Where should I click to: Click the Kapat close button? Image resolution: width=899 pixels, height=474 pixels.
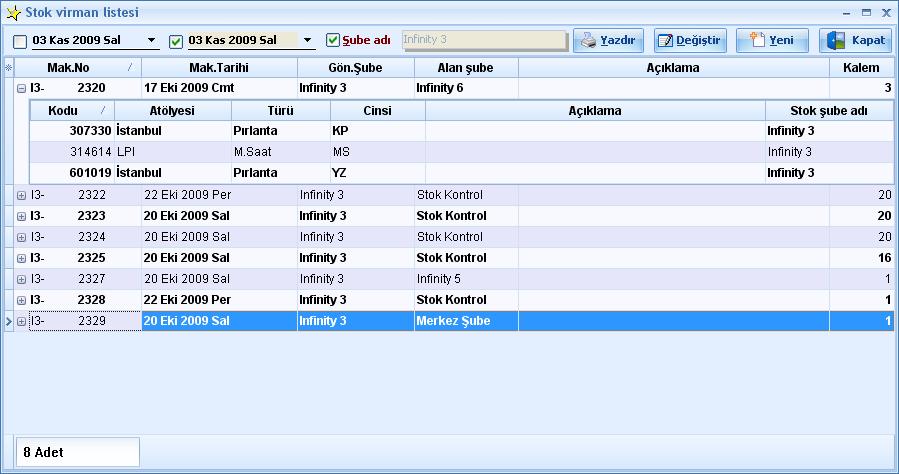click(855, 41)
